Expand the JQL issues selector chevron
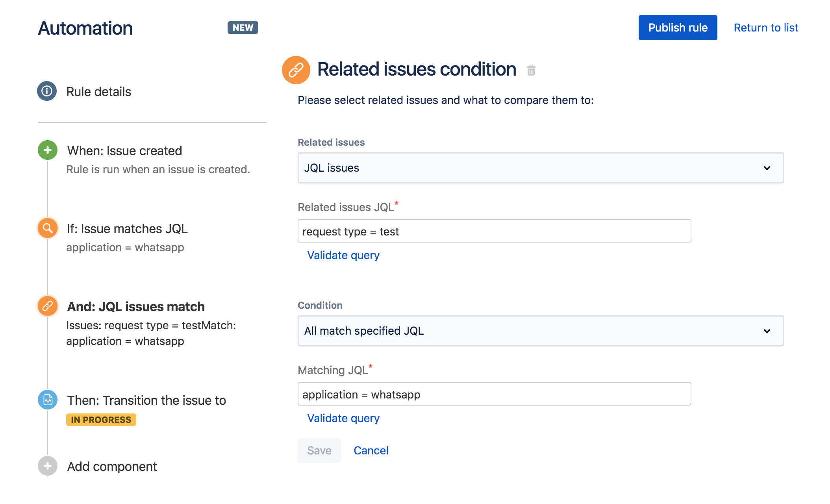 (x=767, y=168)
